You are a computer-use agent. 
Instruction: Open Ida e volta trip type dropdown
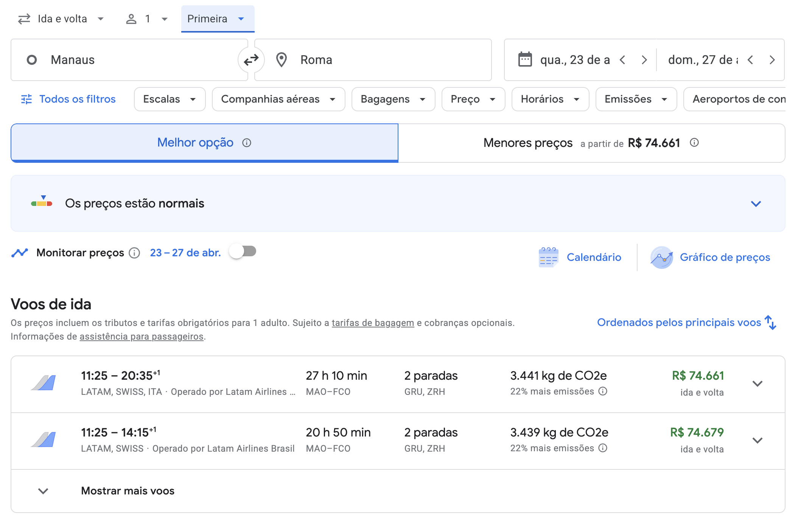click(x=61, y=19)
